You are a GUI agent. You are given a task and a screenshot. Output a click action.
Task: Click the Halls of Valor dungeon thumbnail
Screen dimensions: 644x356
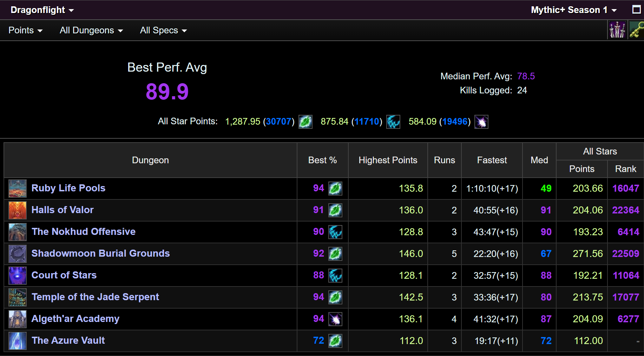(x=18, y=210)
